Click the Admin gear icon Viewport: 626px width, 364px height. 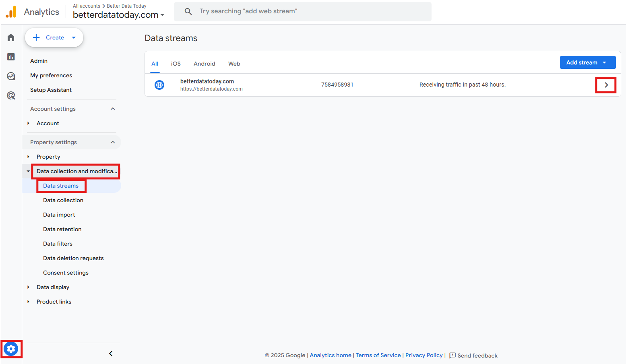pyautogui.click(x=11, y=349)
